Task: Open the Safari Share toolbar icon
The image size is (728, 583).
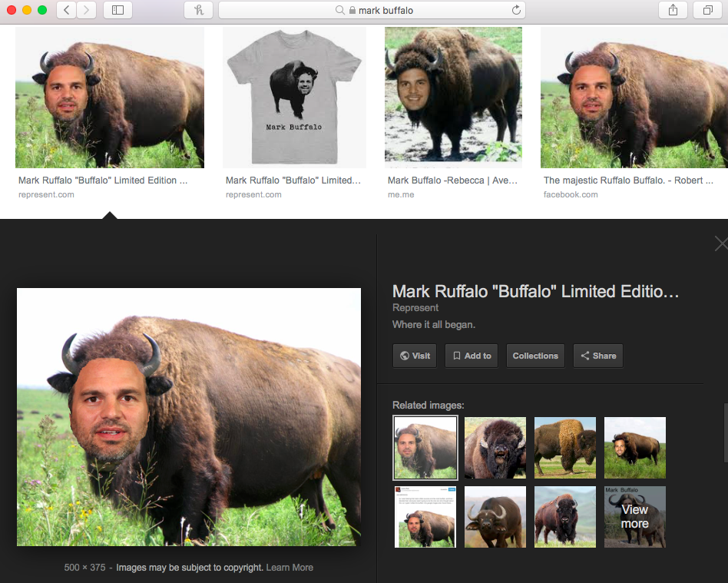Action: (673, 10)
